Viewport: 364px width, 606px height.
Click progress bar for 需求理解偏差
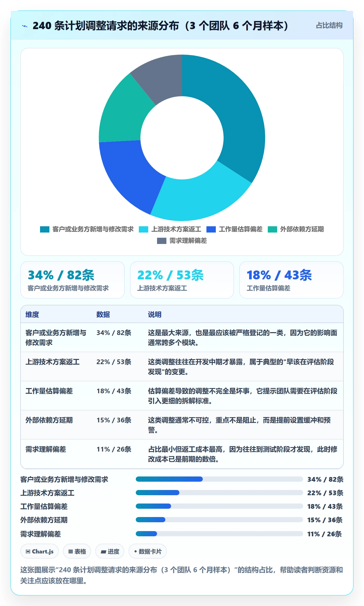pyautogui.click(x=219, y=534)
